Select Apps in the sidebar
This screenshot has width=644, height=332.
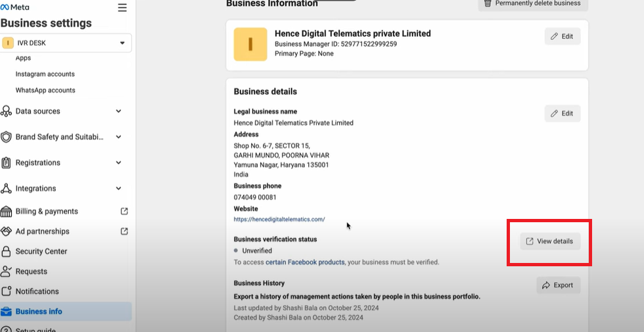point(23,58)
